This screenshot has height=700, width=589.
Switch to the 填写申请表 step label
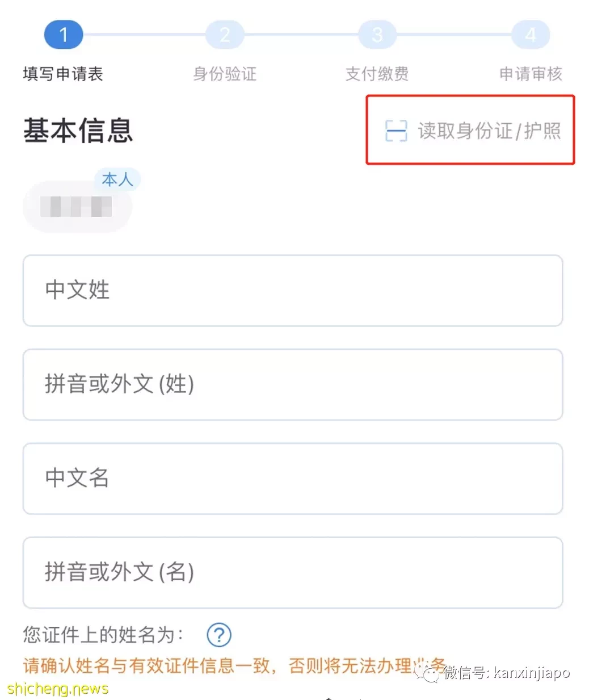tap(63, 74)
